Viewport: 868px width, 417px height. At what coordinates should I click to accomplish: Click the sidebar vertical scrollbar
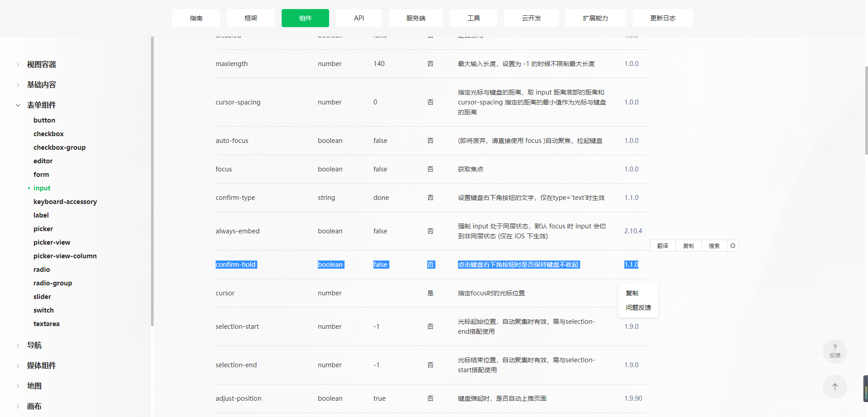click(x=152, y=181)
